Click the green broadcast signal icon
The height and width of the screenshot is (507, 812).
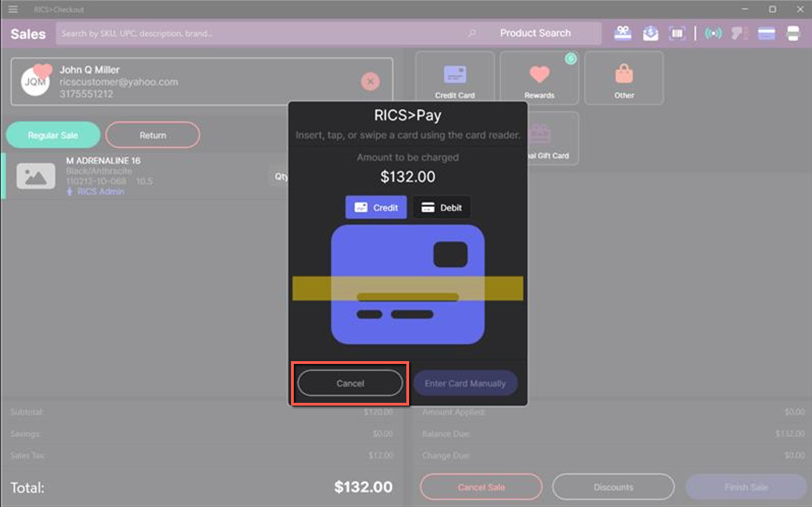pyautogui.click(x=713, y=33)
